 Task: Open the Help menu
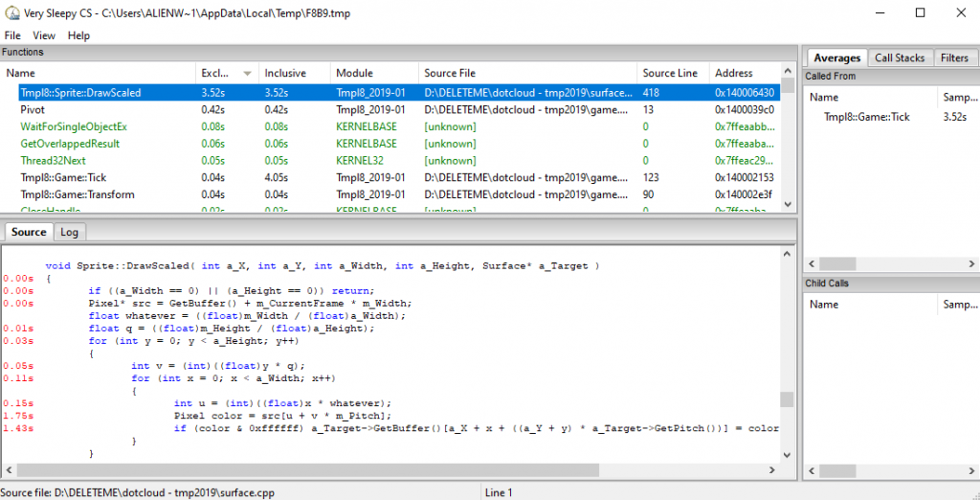pyautogui.click(x=78, y=35)
